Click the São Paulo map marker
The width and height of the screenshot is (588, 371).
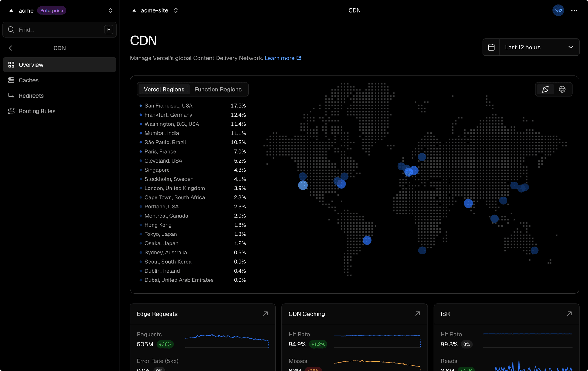(x=367, y=240)
